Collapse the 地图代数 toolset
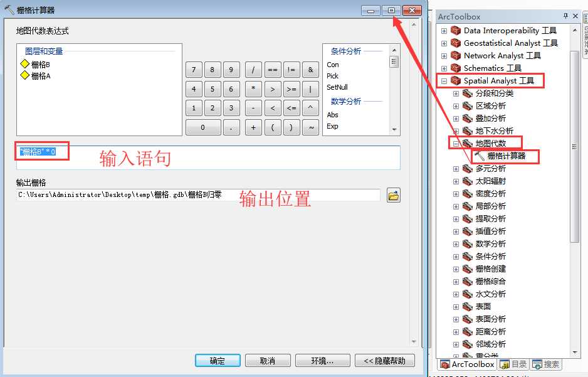This screenshot has width=588, height=377. pyautogui.click(x=456, y=144)
